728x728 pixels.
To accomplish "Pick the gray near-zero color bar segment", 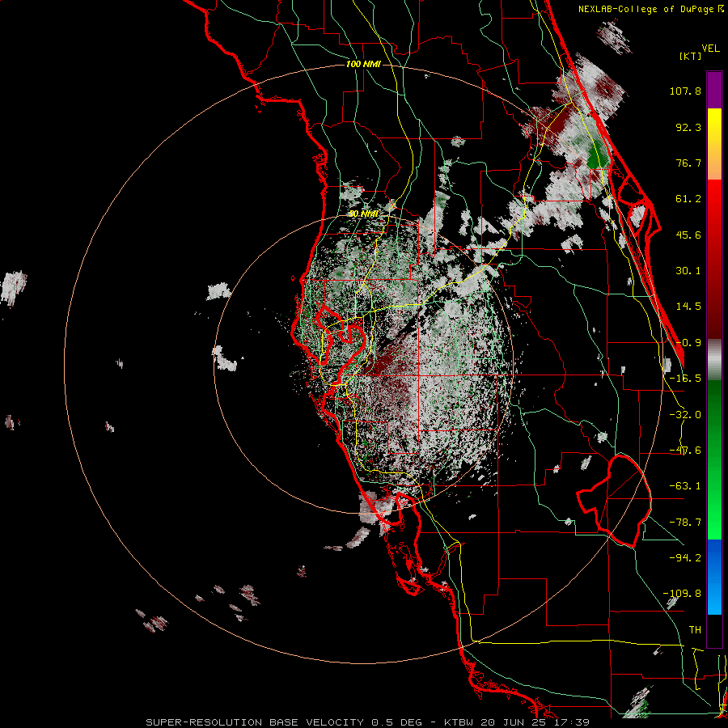I will [714, 360].
